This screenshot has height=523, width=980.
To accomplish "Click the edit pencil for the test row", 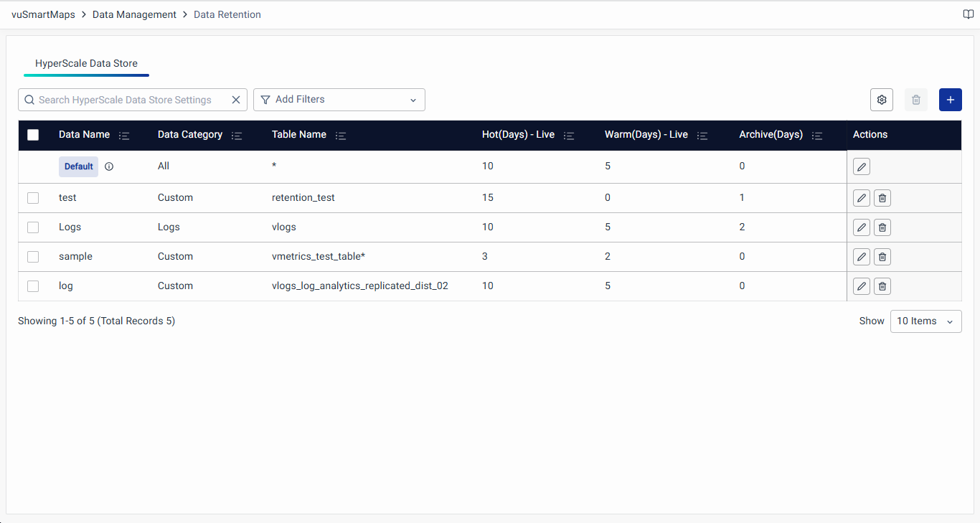I will tap(862, 198).
